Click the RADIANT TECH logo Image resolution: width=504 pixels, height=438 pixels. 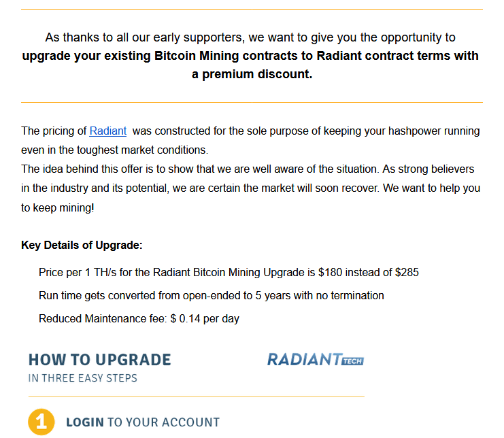pyautogui.click(x=316, y=360)
